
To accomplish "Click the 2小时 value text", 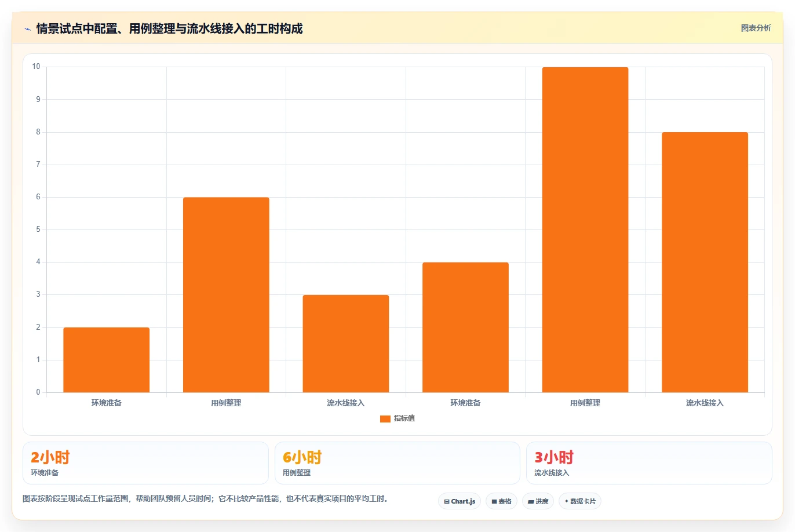I will [x=50, y=457].
